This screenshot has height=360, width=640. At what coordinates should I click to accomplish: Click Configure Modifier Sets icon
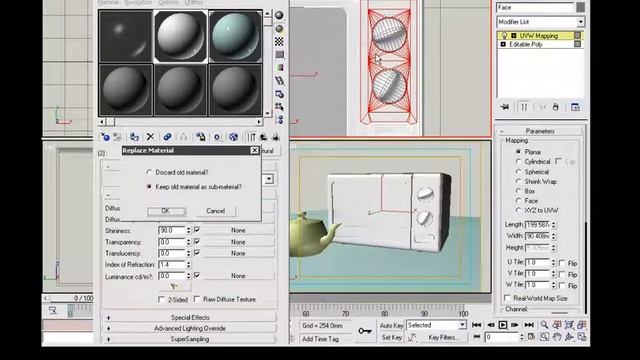[x=575, y=107]
